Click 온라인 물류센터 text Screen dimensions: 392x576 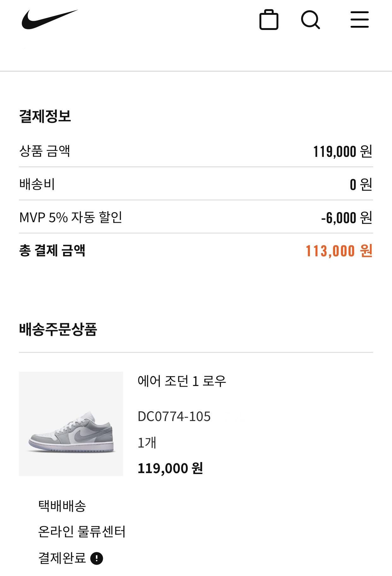pyautogui.click(x=82, y=532)
